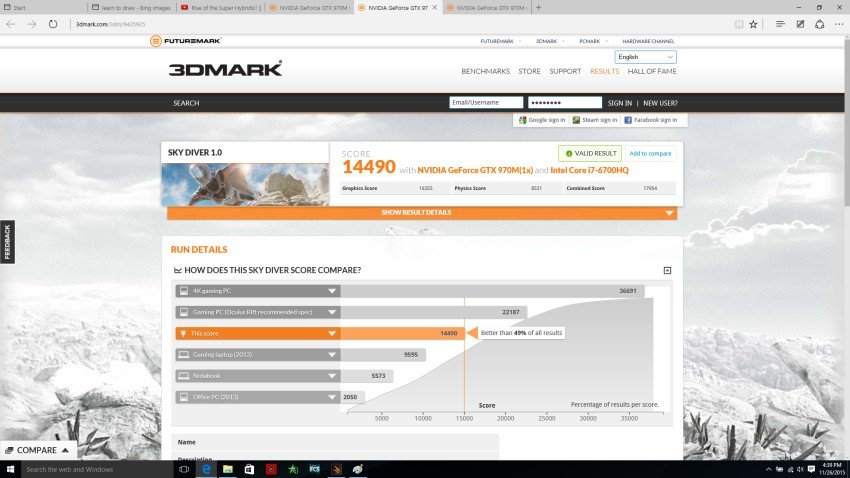Click the Windows Start button

click(x=10, y=469)
